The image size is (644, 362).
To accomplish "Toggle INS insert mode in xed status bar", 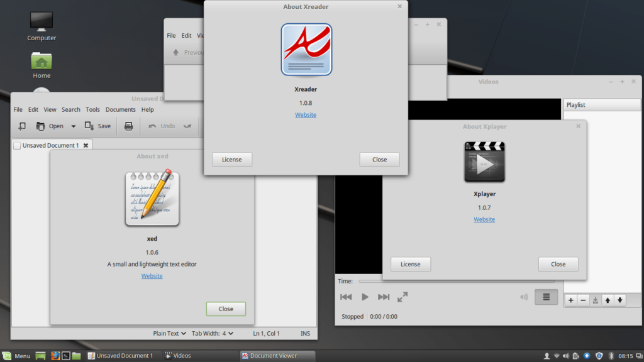I will point(305,334).
